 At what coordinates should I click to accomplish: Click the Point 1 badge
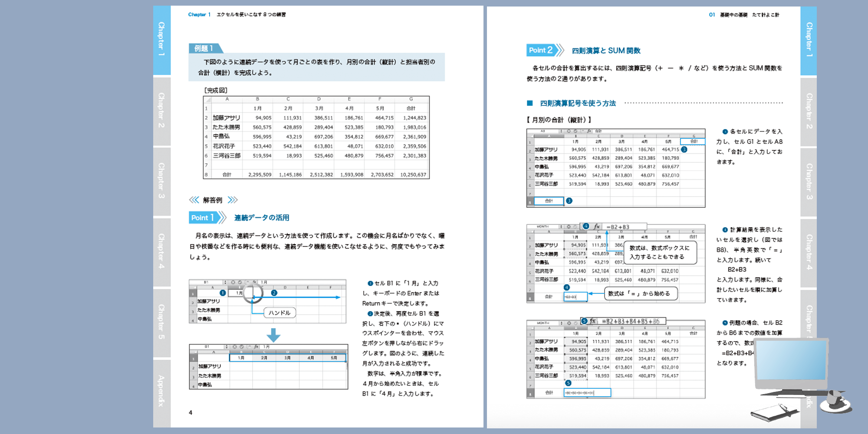(x=203, y=217)
